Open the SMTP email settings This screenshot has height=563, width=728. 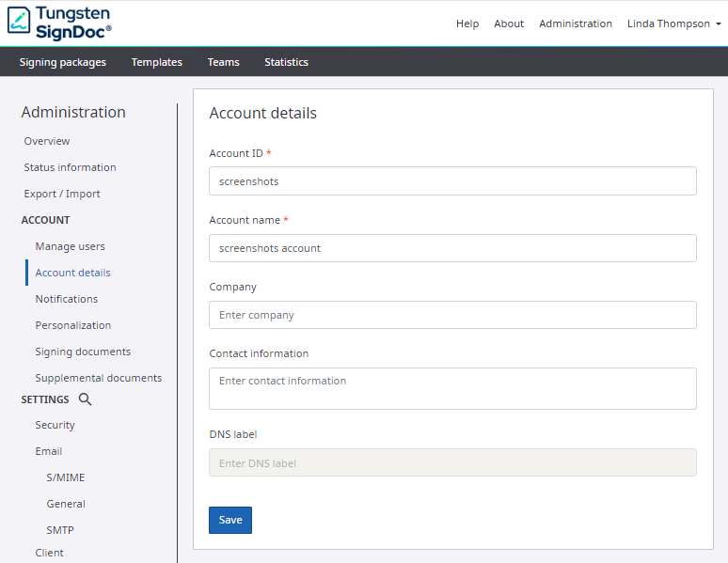tap(60, 530)
